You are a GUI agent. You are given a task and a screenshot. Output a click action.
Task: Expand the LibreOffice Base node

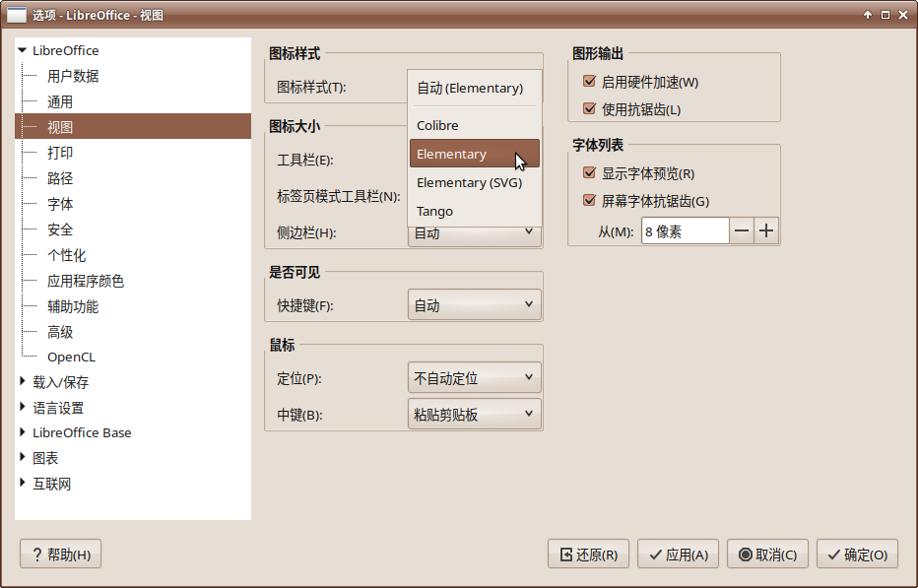23,432
